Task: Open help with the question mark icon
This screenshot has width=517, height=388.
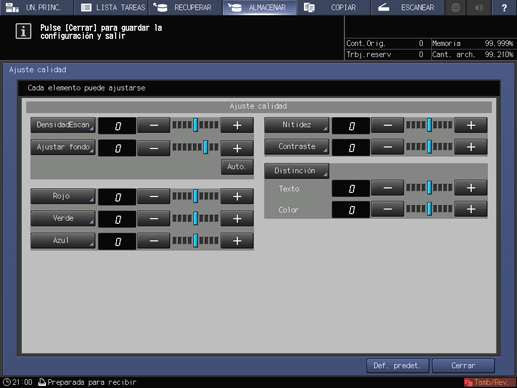Action: pos(504,7)
